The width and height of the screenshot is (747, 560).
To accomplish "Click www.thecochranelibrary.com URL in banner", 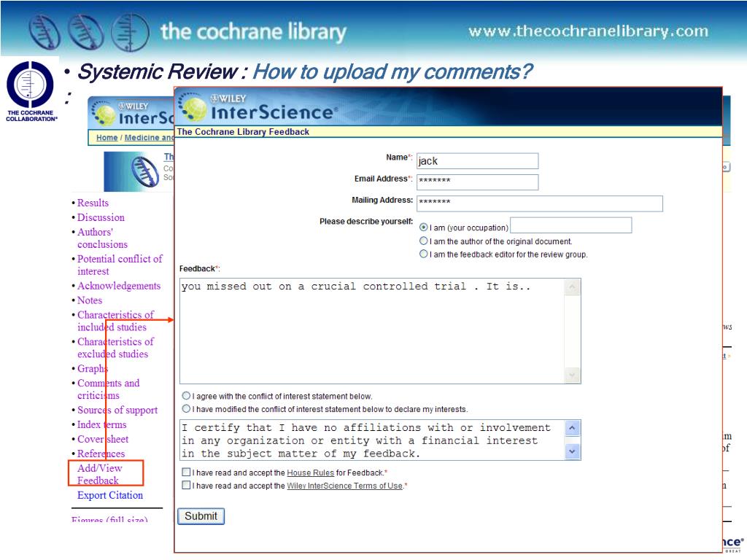I will pos(589,31).
